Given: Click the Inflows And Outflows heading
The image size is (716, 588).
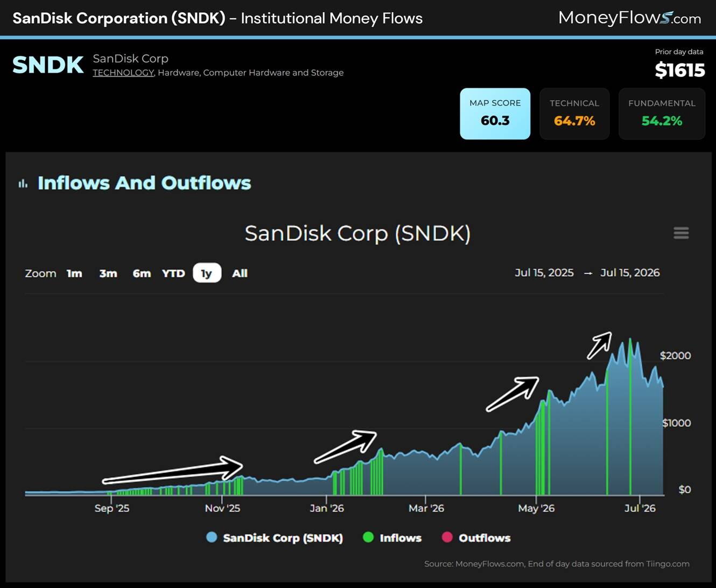Looking at the screenshot, I should (144, 183).
